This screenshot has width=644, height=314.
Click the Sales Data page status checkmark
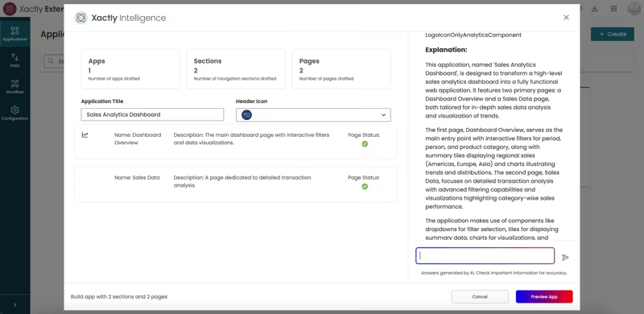click(365, 187)
